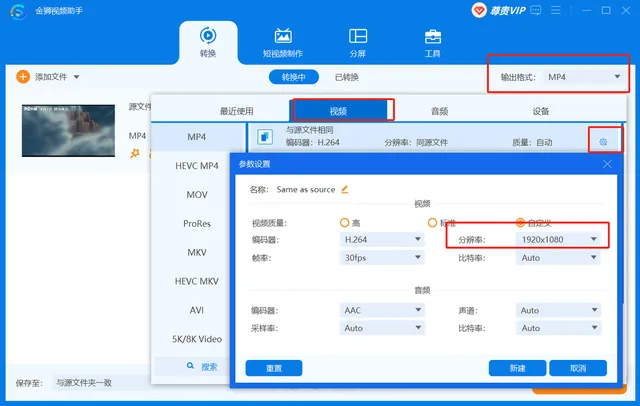Click the 新建 create button
Image resolution: width=640 pixels, height=406 pixels.
pos(518,368)
